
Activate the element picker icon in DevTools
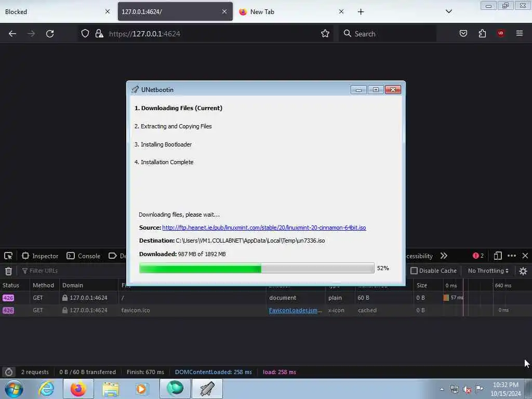(x=8, y=256)
